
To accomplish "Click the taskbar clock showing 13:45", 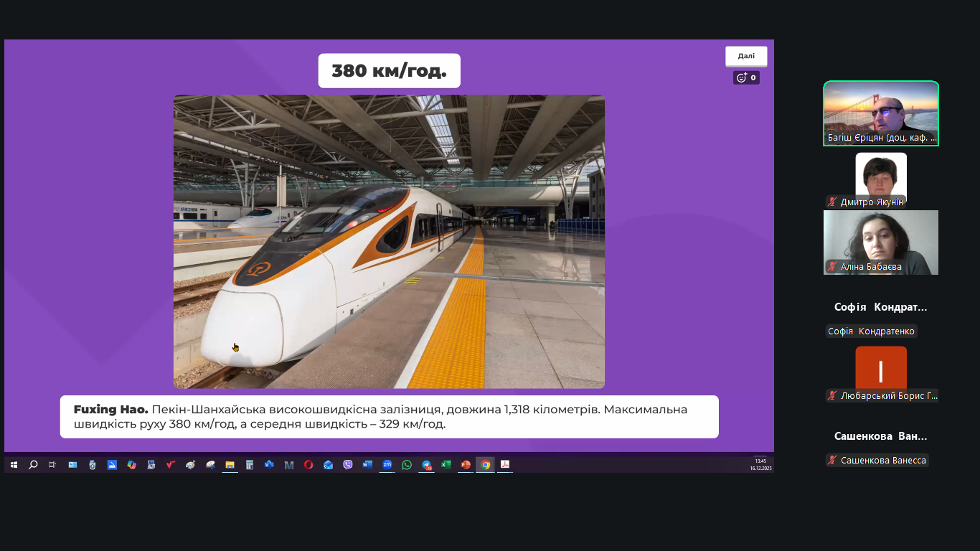I will point(760,464).
